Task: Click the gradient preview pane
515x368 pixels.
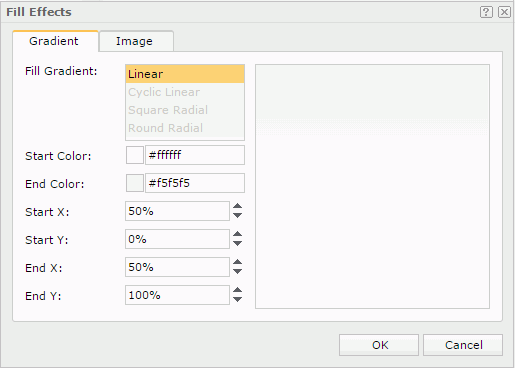Action: pyautogui.click(x=372, y=186)
